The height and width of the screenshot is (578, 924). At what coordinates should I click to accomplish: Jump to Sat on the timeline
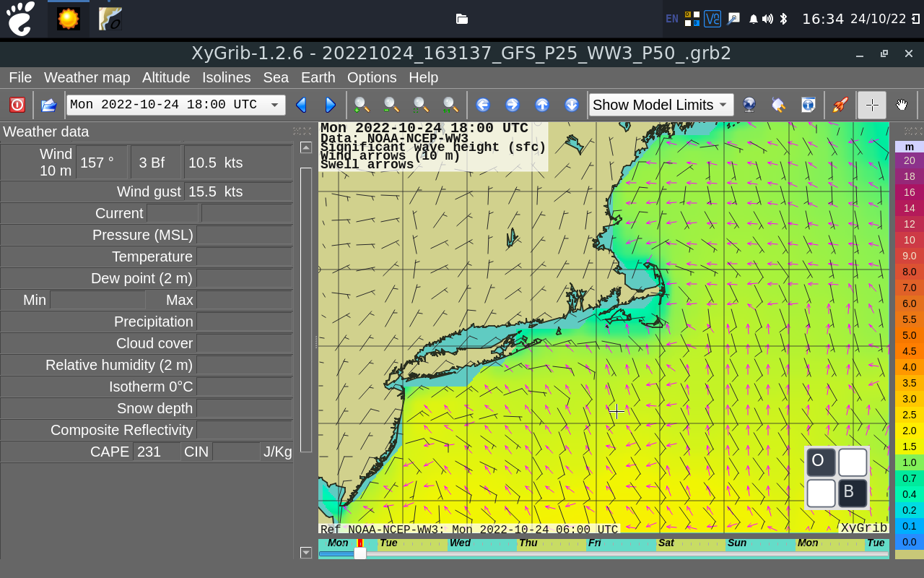click(x=666, y=543)
